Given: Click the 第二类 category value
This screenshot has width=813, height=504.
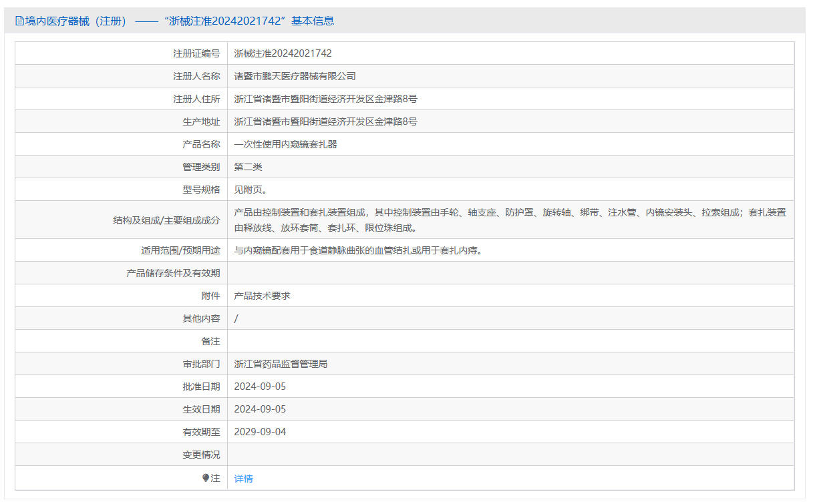Looking at the screenshot, I should coord(249,167).
